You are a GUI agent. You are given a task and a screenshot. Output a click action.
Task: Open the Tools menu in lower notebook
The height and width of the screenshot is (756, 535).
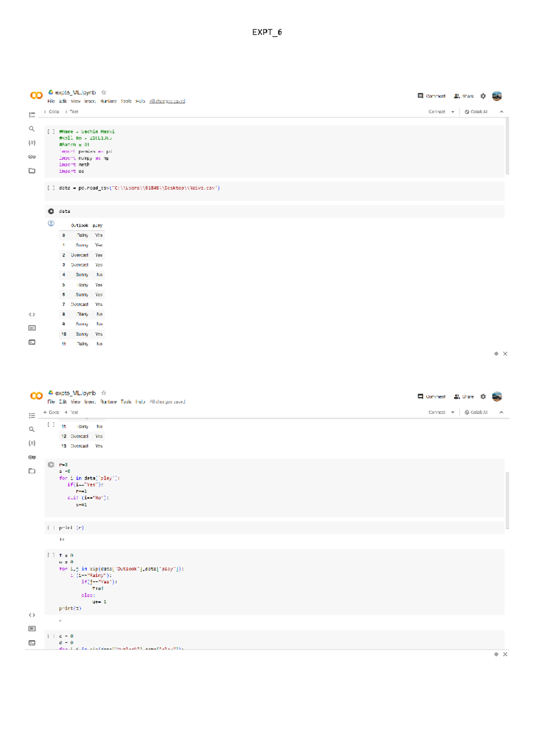click(x=126, y=402)
